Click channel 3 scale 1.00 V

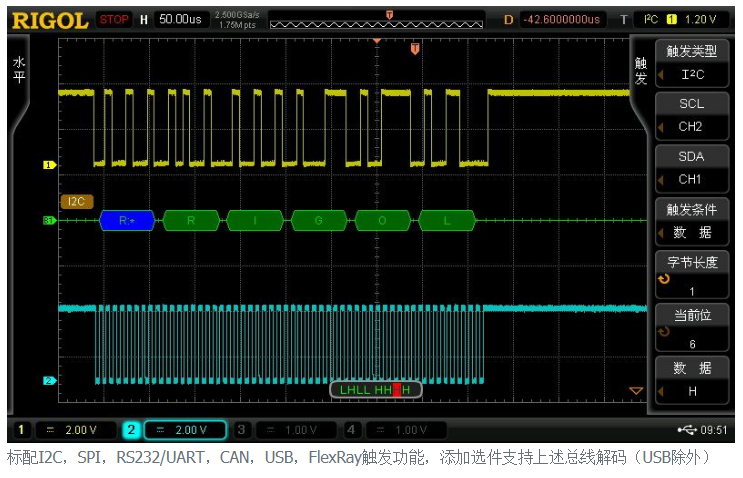(296, 430)
